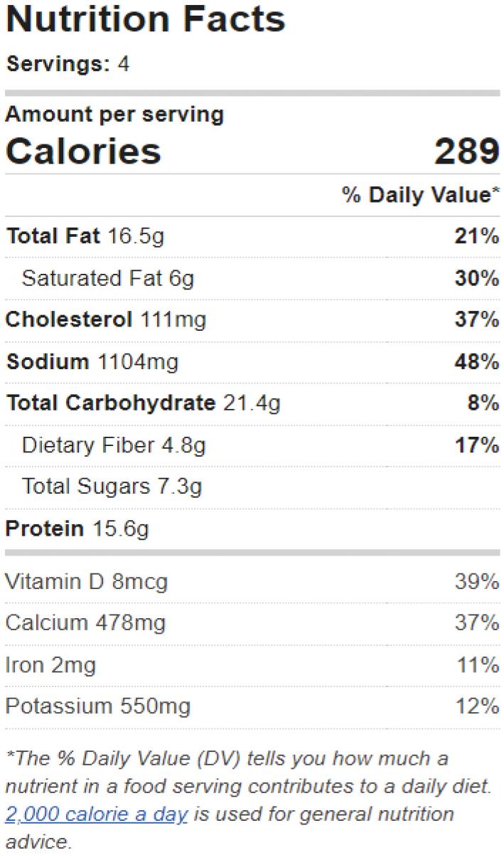Click the Saturated Fat 30% value

tap(477, 278)
